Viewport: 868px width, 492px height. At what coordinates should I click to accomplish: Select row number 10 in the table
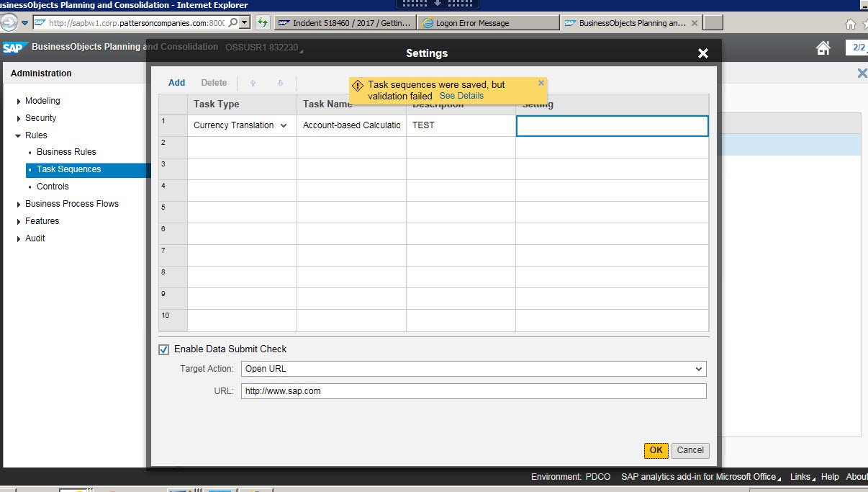tap(173, 320)
